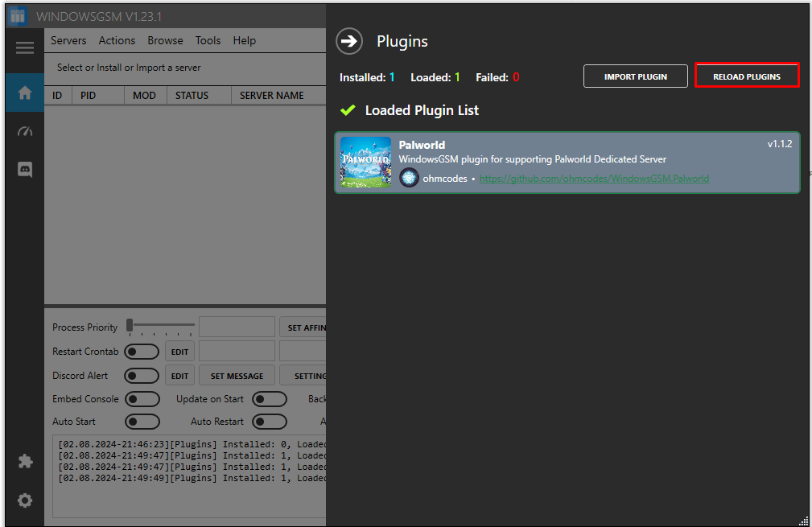Go to the Home sidebar icon
The image size is (812, 527).
24,93
